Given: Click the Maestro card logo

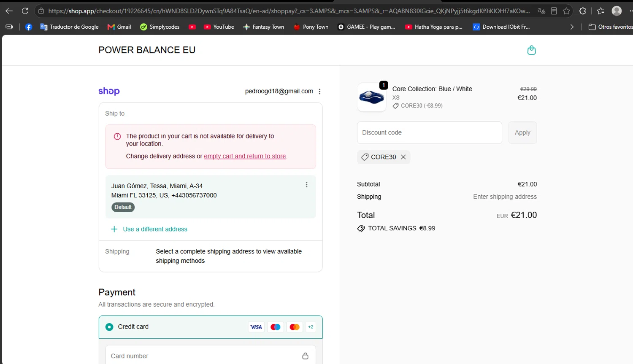Looking at the screenshot, I should pyautogui.click(x=276, y=327).
